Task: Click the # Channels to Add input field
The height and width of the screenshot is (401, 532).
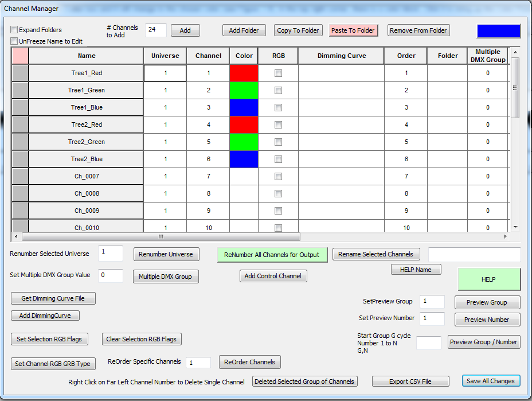Action: coord(156,30)
